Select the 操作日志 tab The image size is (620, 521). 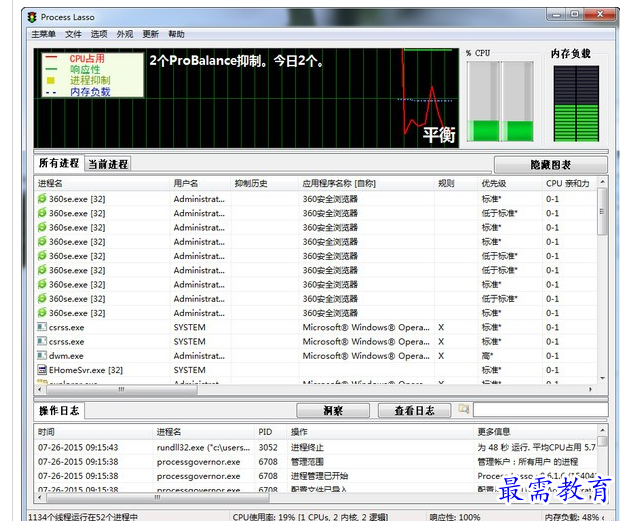[x=59, y=411]
